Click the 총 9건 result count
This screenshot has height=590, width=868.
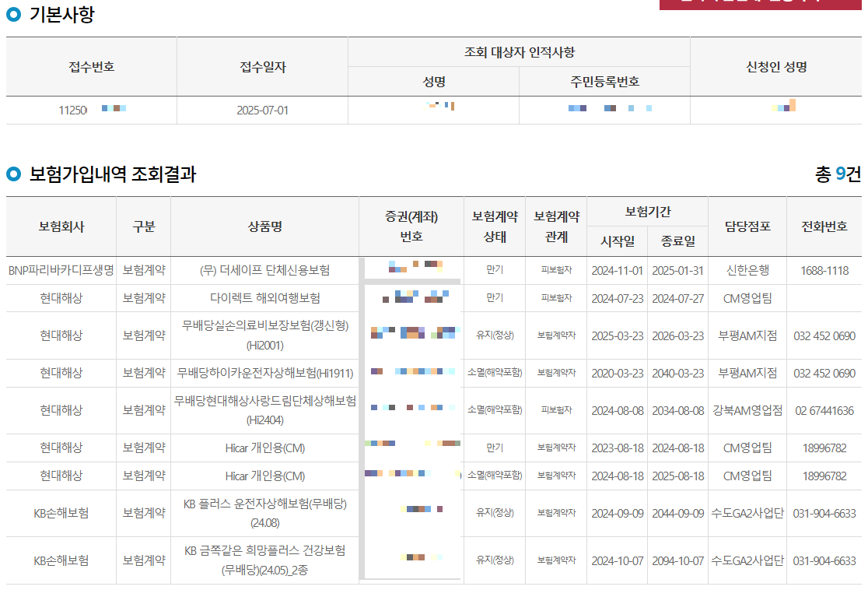tap(838, 174)
